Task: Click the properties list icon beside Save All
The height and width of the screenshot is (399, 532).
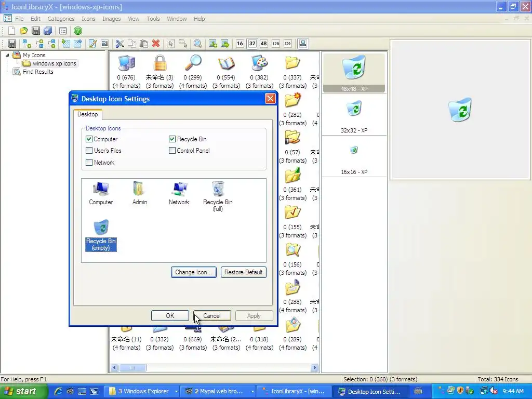Action: click(x=63, y=31)
